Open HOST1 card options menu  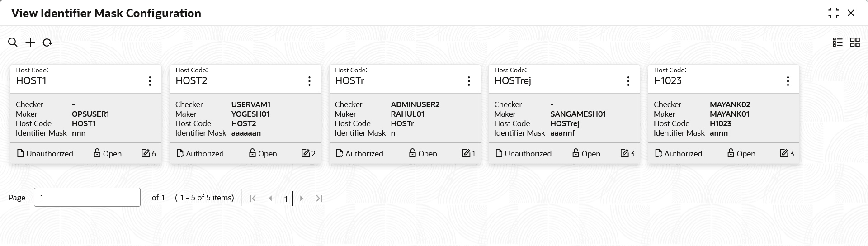point(150,81)
